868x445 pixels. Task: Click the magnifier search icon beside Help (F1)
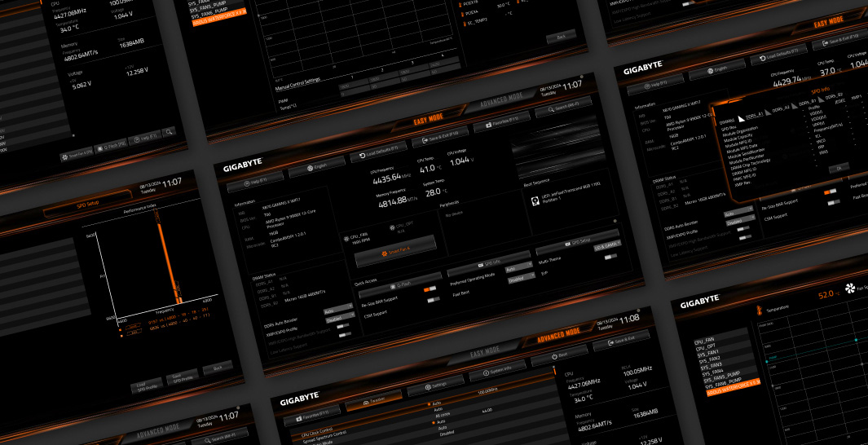click(169, 131)
